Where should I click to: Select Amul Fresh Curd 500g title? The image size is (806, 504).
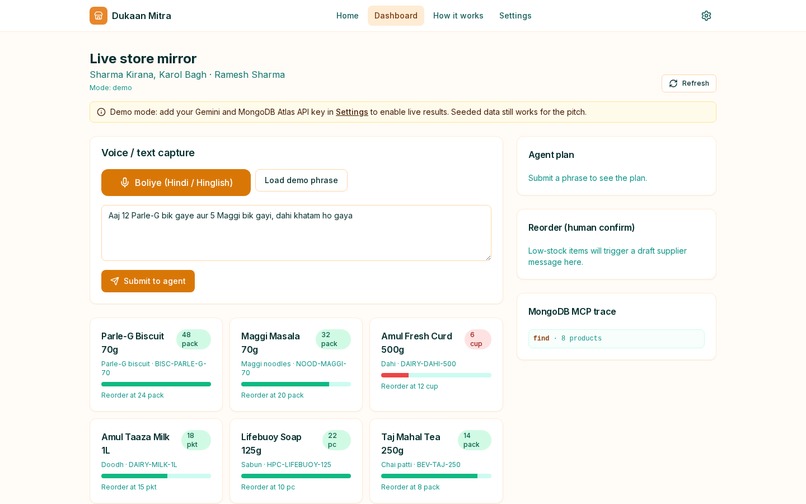click(x=417, y=343)
